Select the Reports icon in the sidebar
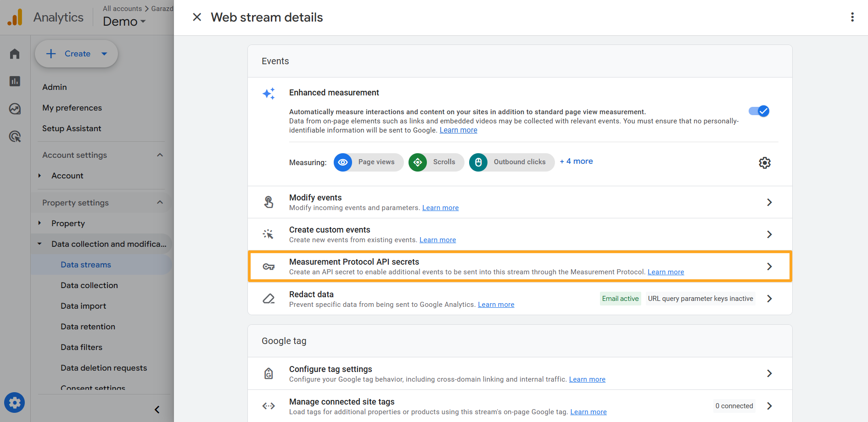This screenshot has height=422, width=868. click(x=14, y=81)
